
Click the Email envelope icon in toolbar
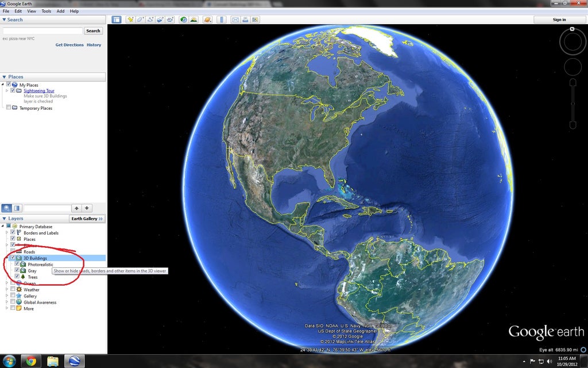pyautogui.click(x=235, y=20)
